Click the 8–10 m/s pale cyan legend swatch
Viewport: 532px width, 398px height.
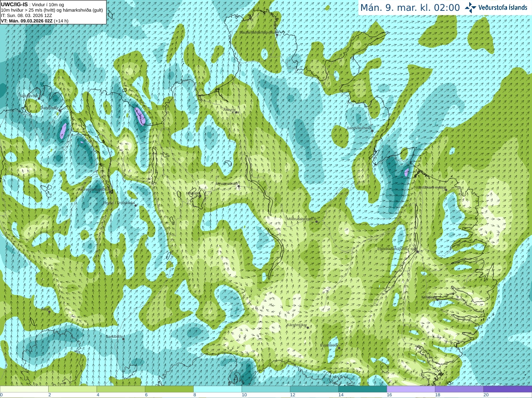pyautogui.click(x=217, y=389)
